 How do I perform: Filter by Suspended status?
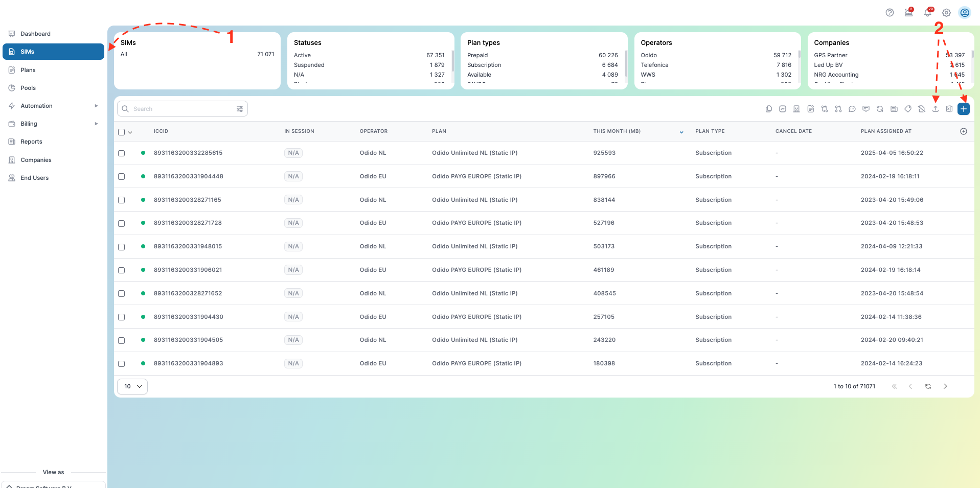[x=369, y=65]
